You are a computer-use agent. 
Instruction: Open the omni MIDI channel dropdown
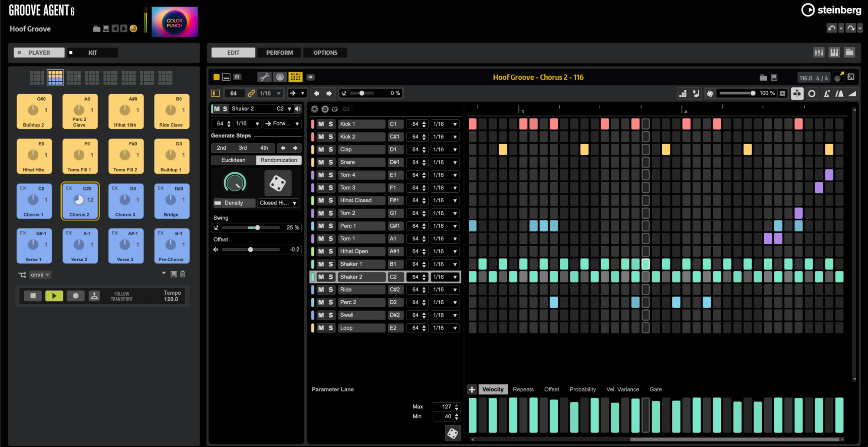tap(40, 275)
